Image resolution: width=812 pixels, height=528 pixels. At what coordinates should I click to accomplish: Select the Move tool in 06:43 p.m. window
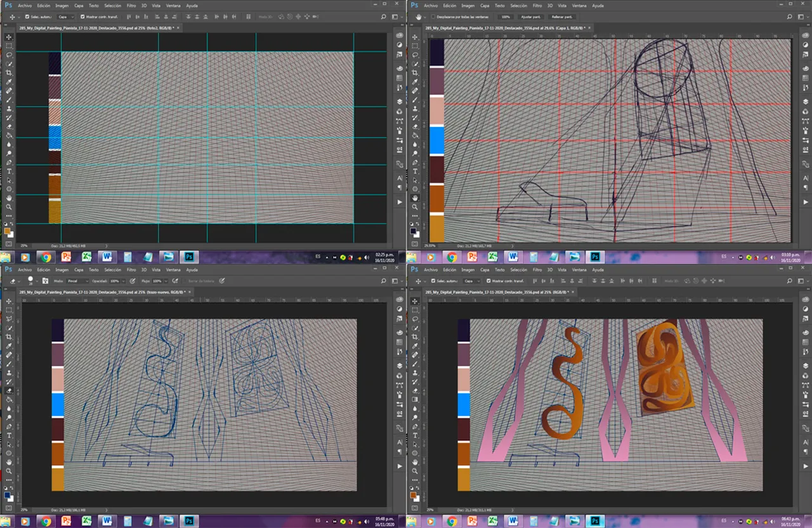pyautogui.click(x=415, y=302)
